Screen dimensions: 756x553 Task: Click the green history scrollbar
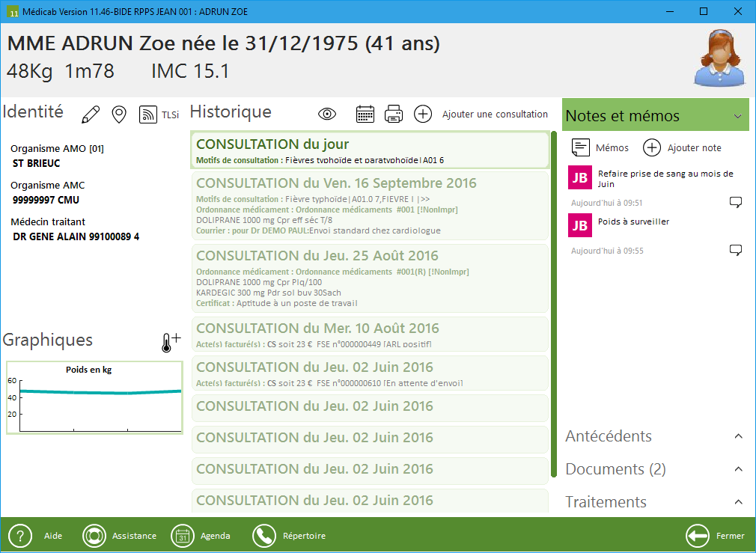[554, 299]
